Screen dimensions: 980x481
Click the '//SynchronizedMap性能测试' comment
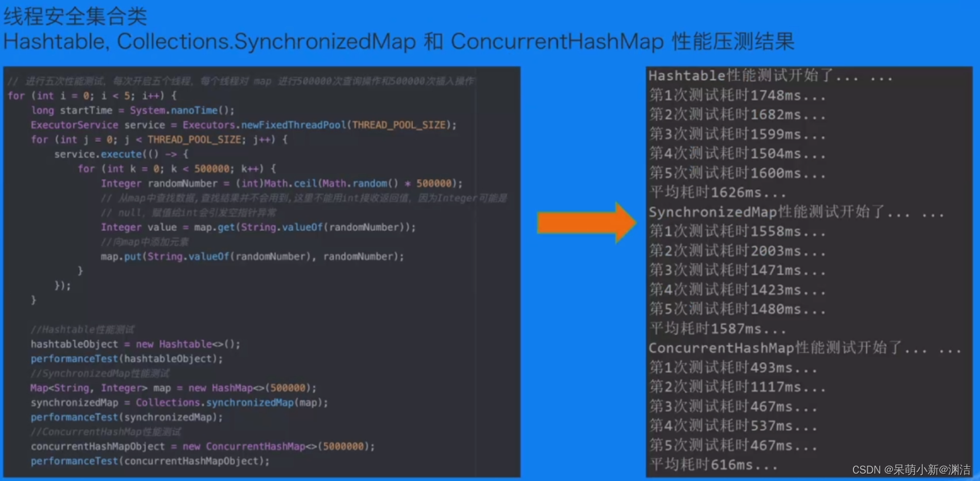100,373
